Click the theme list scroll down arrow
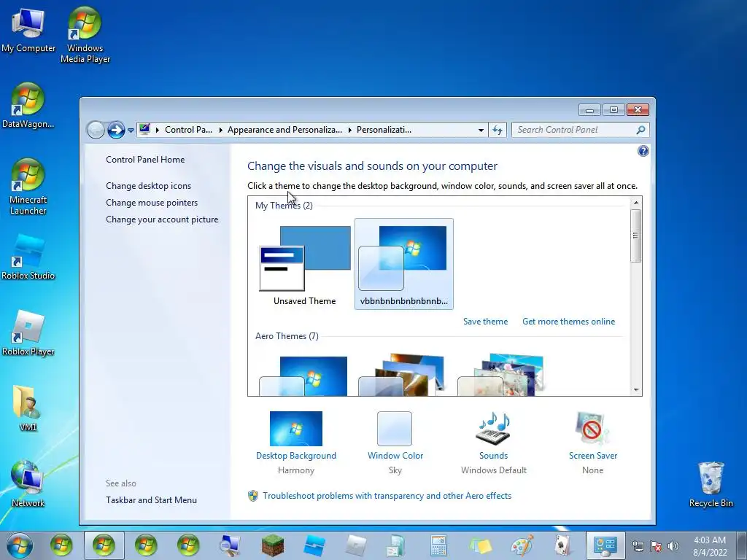Screen dimensions: 747x560 (x=636, y=389)
